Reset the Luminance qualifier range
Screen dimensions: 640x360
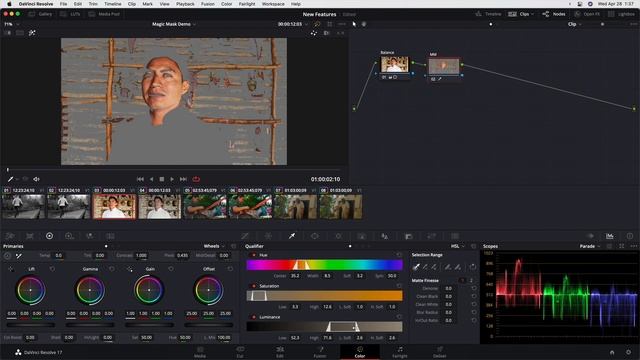399,317
